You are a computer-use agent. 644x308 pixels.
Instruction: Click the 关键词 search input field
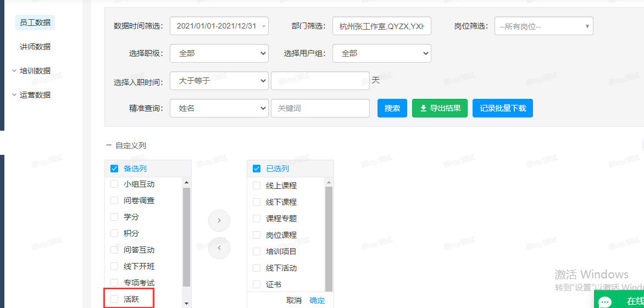point(320,108)
